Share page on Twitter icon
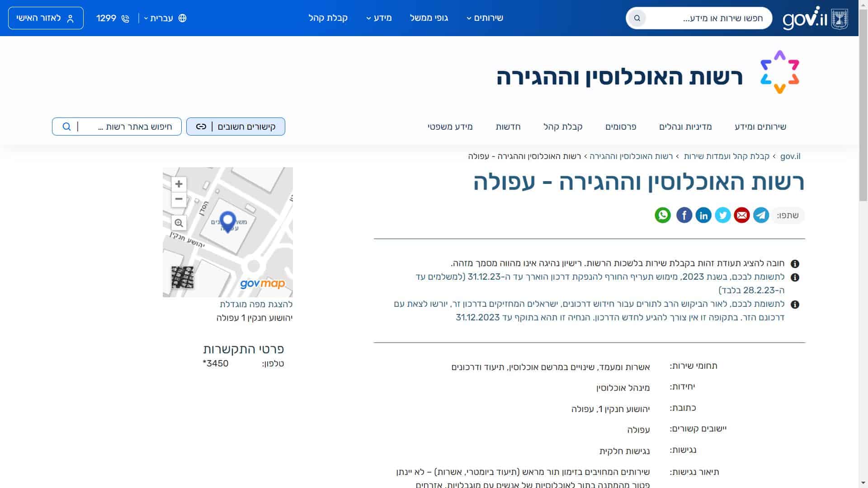 click(x=722, y=215)
